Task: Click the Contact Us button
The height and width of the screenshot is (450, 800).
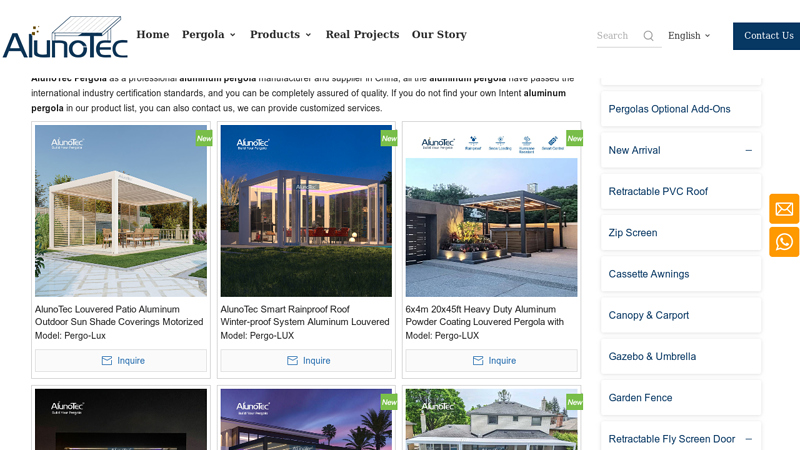Action: pos(767,36)
